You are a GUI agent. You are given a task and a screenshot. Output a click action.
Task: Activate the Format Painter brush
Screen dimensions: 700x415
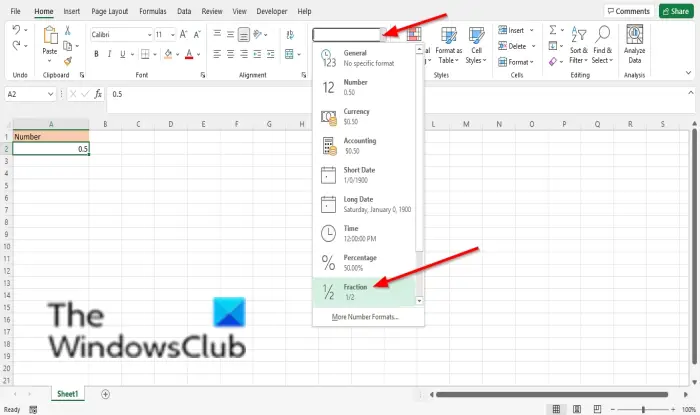(x=67, y=61)
